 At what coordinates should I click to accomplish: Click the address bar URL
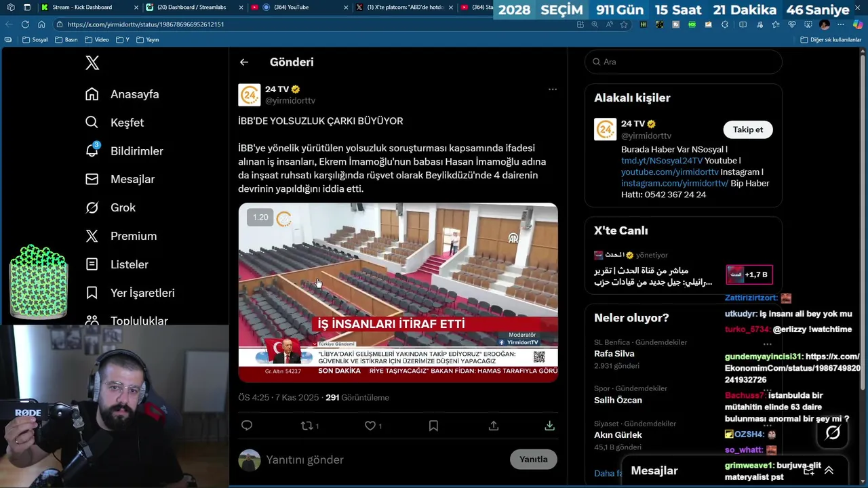point(146,24)
